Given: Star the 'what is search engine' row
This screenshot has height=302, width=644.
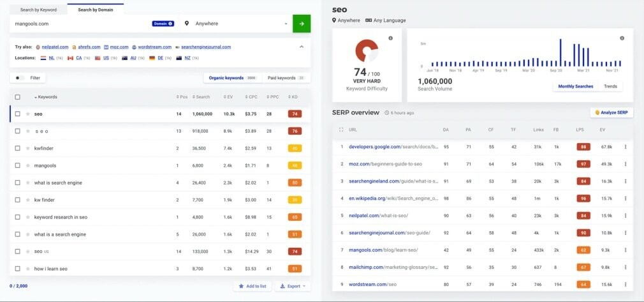Looking at the screenshot, I should coord(28,183).
